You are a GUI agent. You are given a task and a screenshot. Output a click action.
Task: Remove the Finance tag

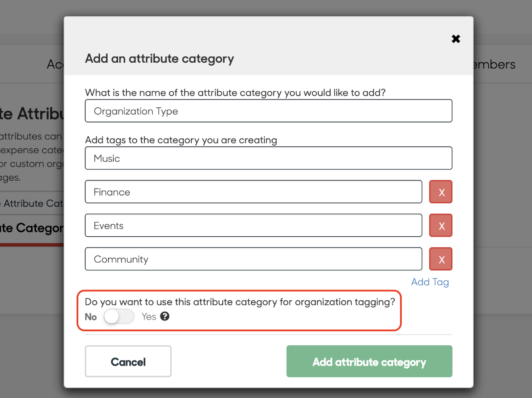click(x=440, y=192)
